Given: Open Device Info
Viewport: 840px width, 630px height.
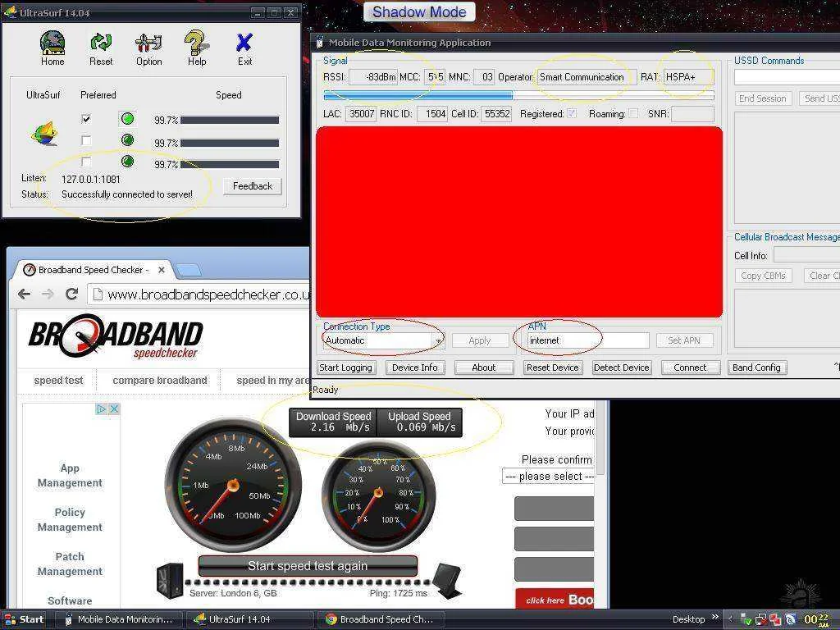Looking at the screenshot, I should (414, 367).
